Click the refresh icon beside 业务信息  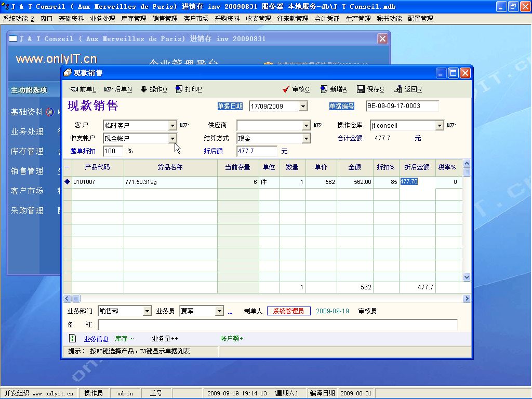click(73, 338)
